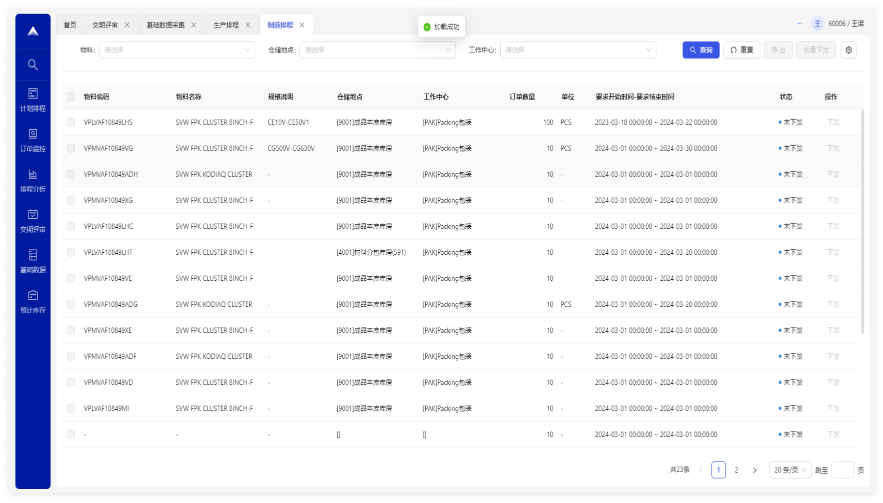This screenshot has width=883, height=503.
Task: Go to the next page arrow
Action: pos(755,470)
